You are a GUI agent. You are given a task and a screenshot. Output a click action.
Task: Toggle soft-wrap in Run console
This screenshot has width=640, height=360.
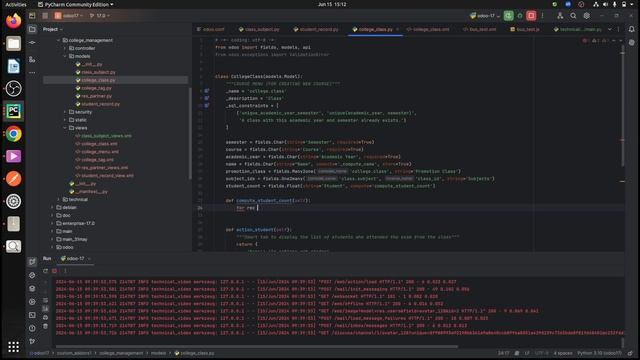(x=45, y=300)
